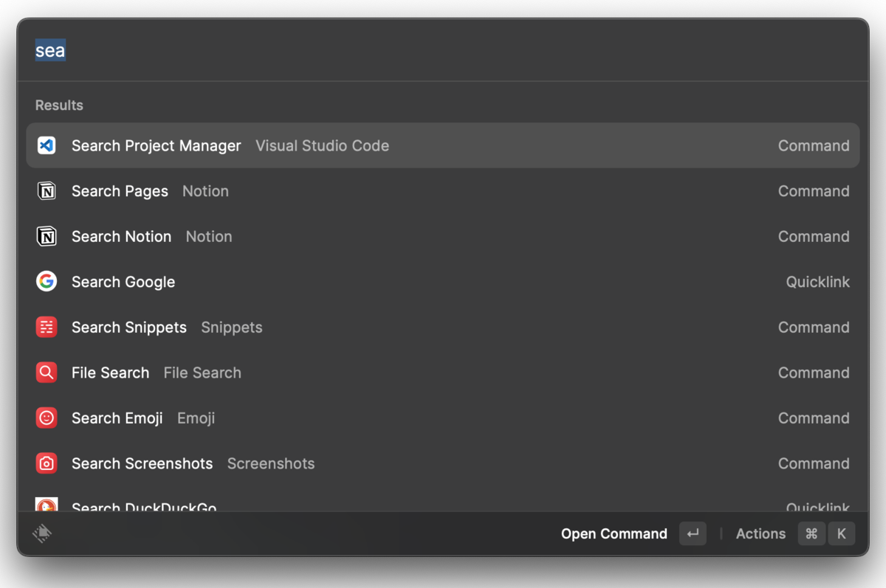Click the 'Command' label on File Search row
This screenshot has width=886, height=588.
tap(814, 373)
